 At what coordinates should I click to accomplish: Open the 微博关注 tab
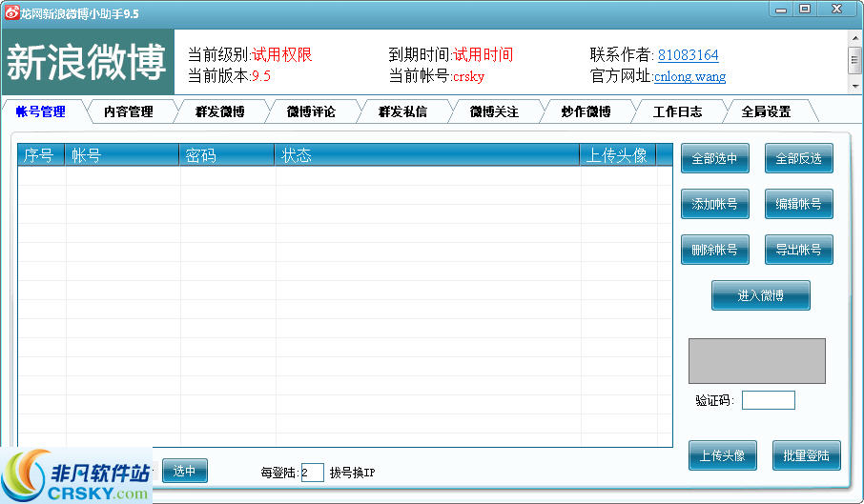coord(494,111)
